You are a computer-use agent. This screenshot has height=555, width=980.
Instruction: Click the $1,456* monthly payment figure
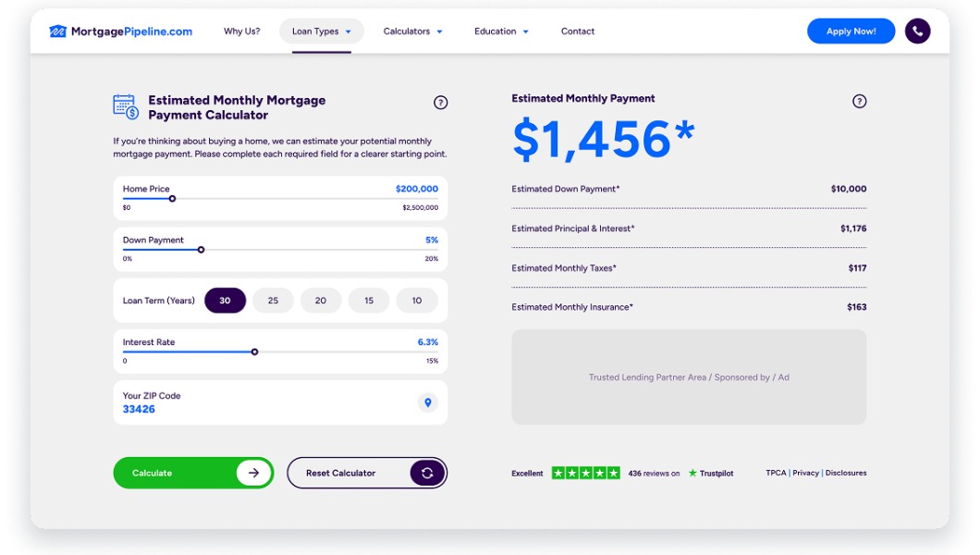pos(603,138)
